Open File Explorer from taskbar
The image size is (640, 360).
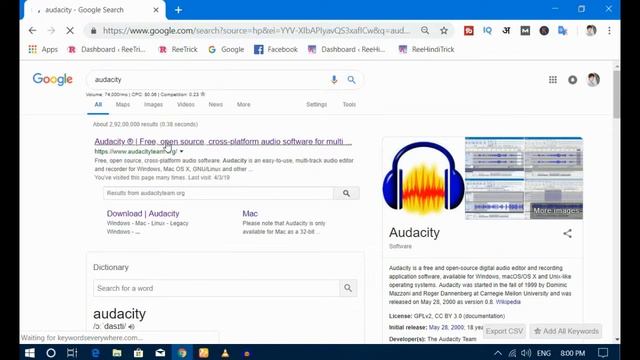117,353
